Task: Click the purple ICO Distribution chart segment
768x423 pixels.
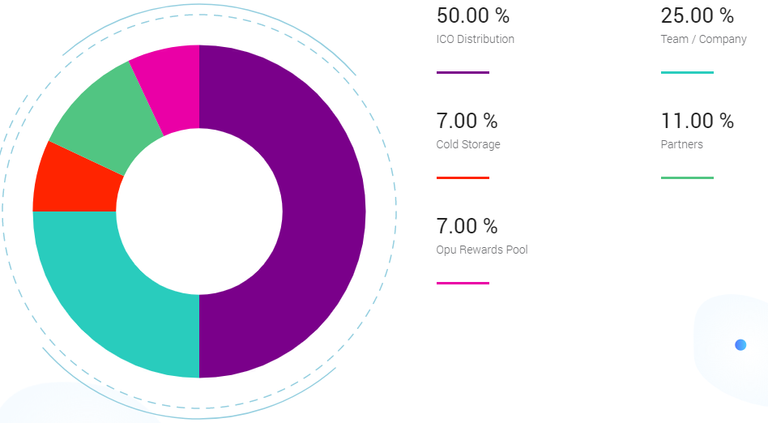Action: point(322,211)
